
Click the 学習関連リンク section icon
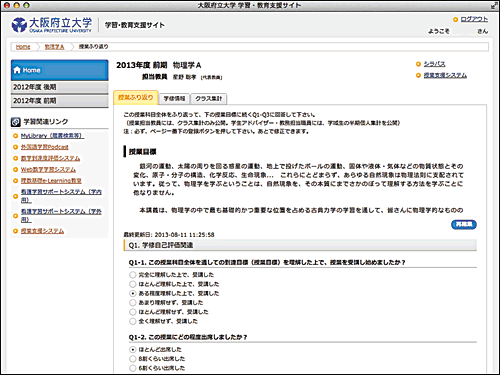(16, 122)
